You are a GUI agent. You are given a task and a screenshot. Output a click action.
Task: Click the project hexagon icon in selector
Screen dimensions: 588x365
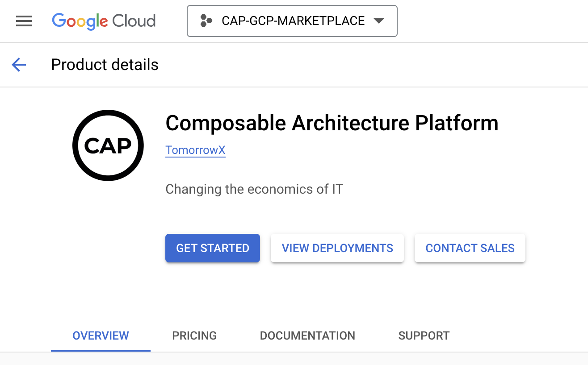(206, 21)
